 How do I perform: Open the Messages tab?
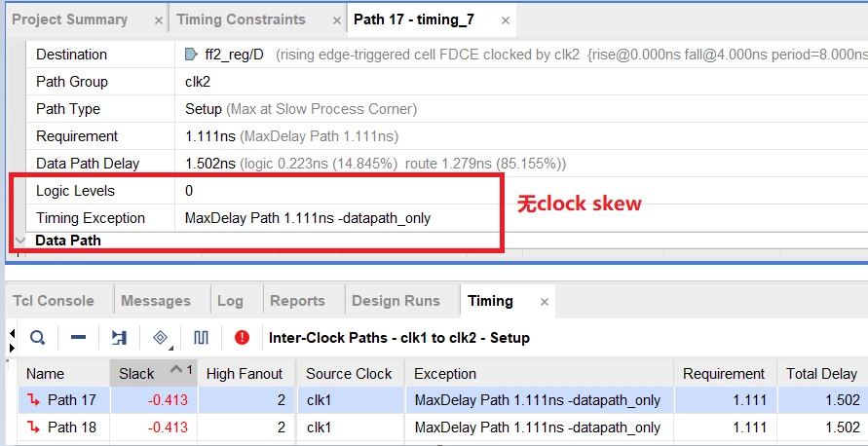point(156,301)
